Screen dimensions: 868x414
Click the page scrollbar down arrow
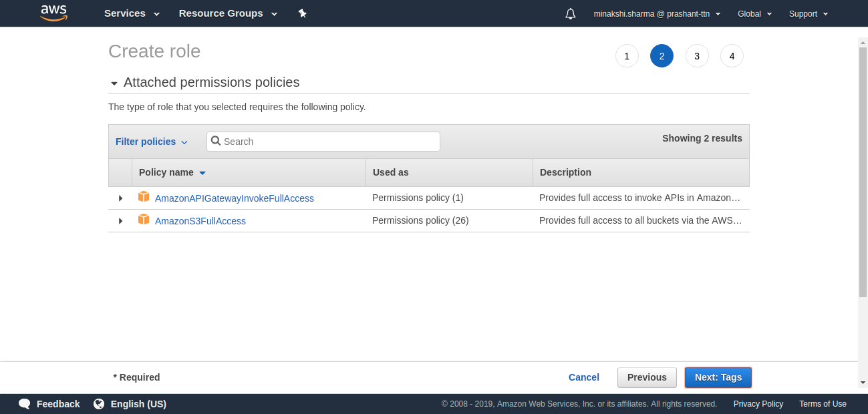(x=863, y=383)
